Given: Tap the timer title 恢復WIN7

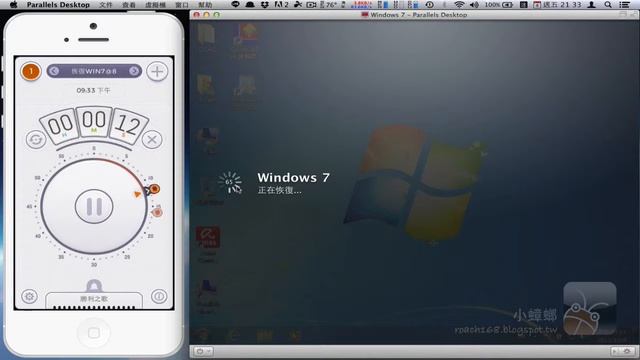Looking at the screenshot, I should coord(94,71).
